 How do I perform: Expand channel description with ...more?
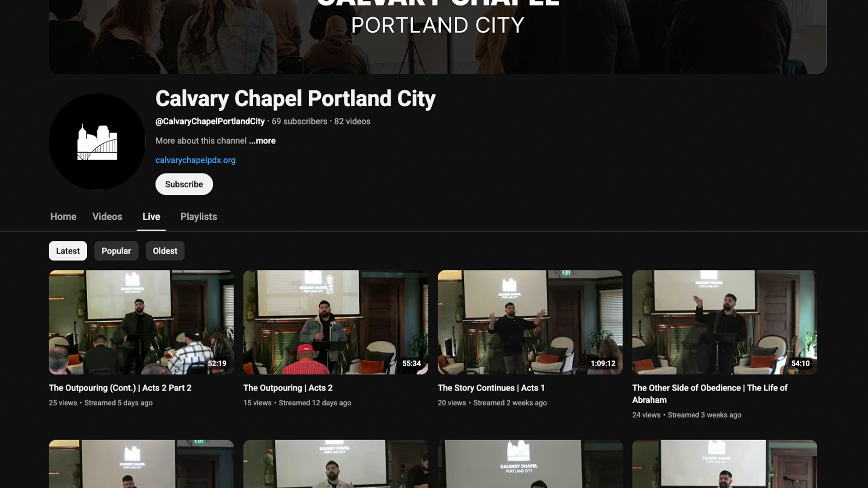pyautogui.click(x=262, y=141)
